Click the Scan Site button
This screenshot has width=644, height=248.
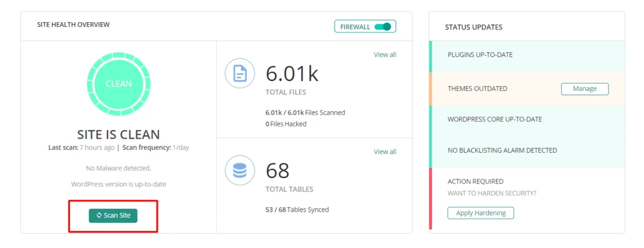click(113, 215)
